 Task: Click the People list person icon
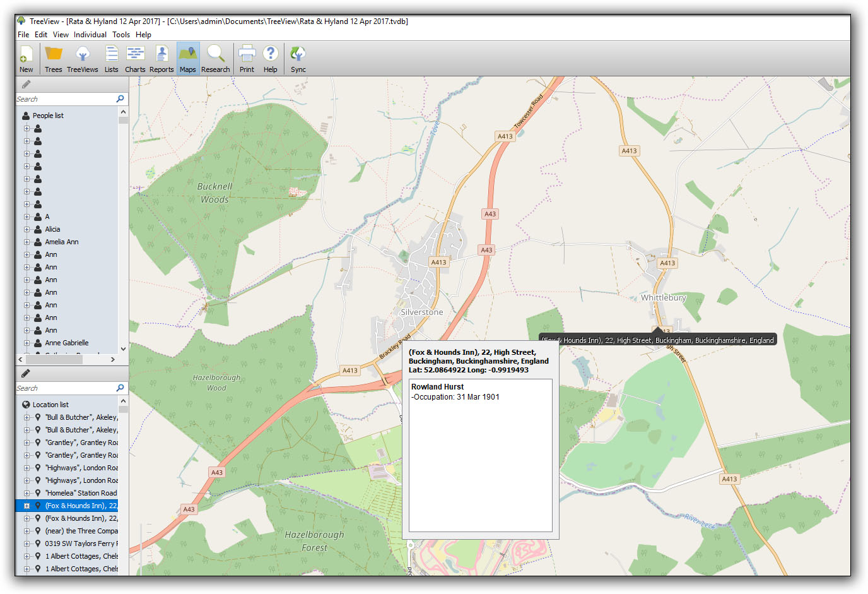[x=26, y=116]
